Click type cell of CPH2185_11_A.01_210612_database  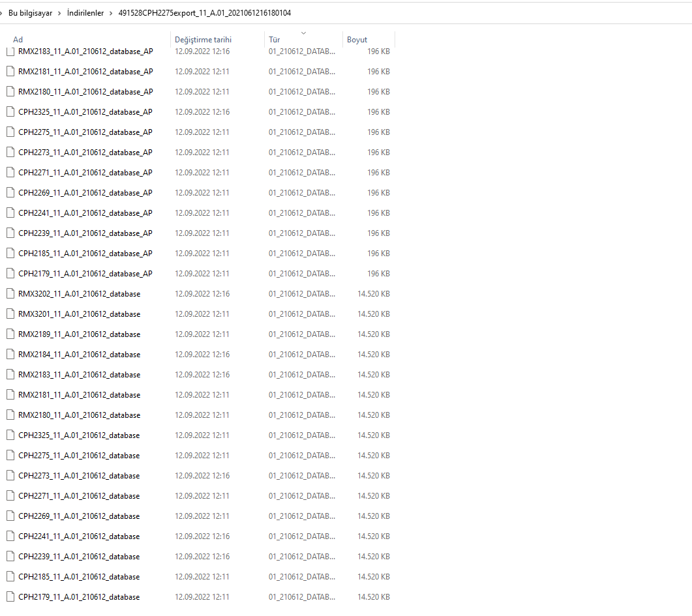point(302,577)
